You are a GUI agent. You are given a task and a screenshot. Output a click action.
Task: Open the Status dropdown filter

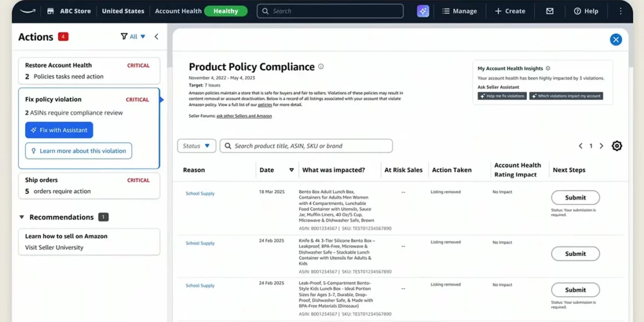[x=197, y=146]
